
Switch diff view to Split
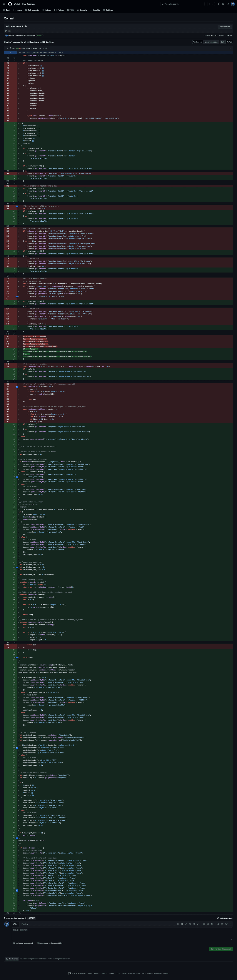(x=223, y=42)
